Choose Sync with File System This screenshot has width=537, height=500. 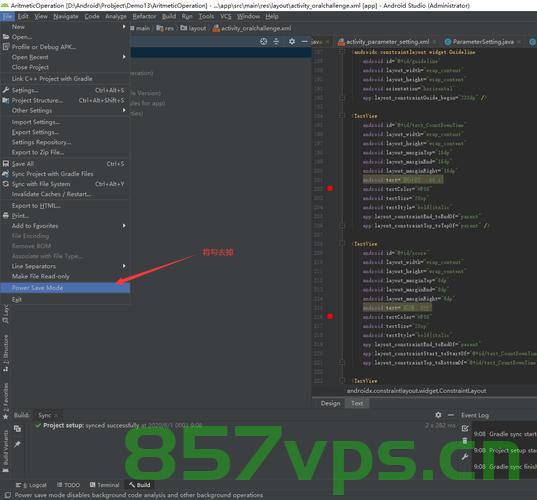click(x=65, y=184)
